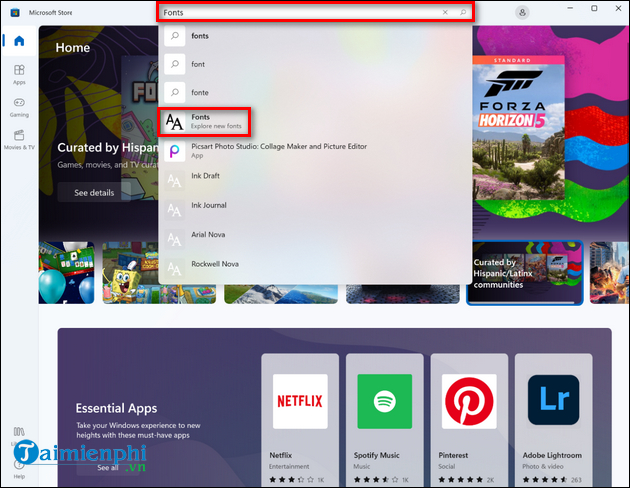
Task: Minimize the Microsoft Store window
Action: 570,8
